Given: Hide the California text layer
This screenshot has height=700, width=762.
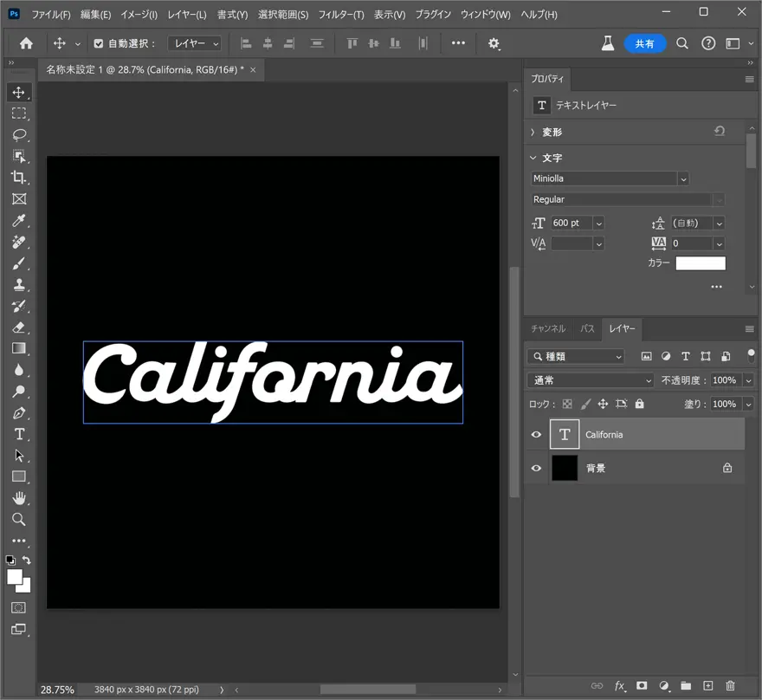Looking at the screenshot, I should (536, 435).
